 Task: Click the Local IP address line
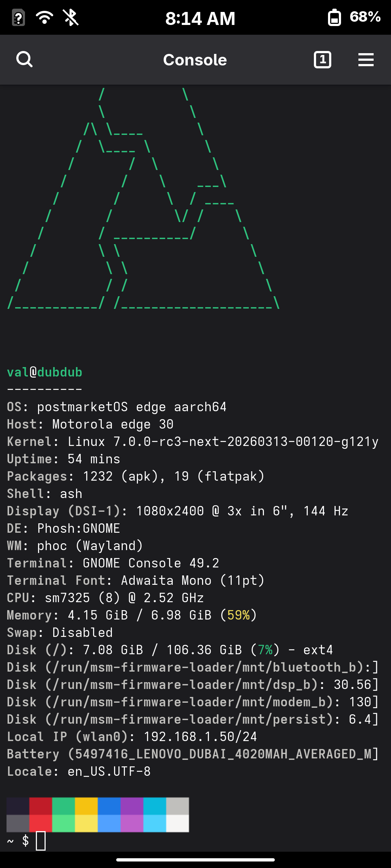(132, 737)
